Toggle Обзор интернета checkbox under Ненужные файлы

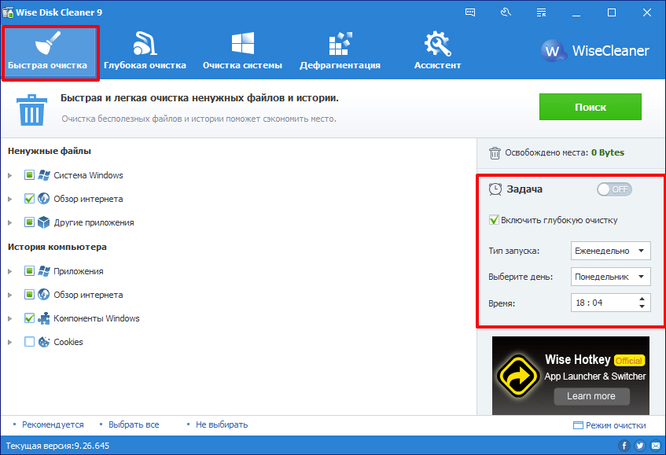29,199
